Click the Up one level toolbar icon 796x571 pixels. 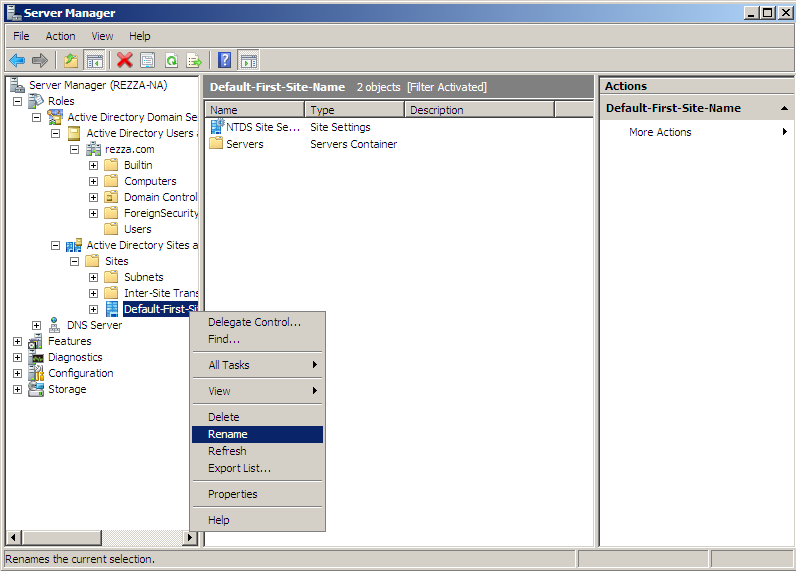[71, 61]
